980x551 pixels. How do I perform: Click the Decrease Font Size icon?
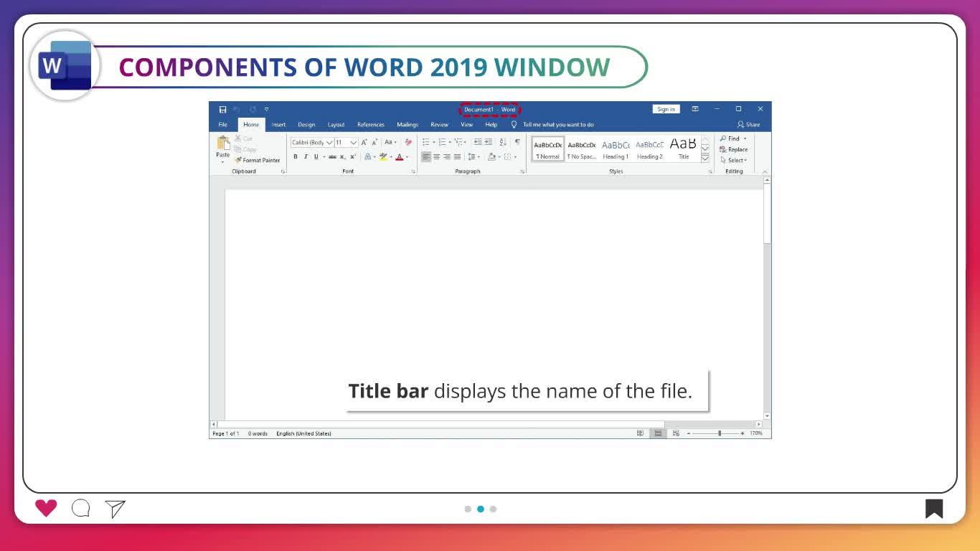[374, 142]
